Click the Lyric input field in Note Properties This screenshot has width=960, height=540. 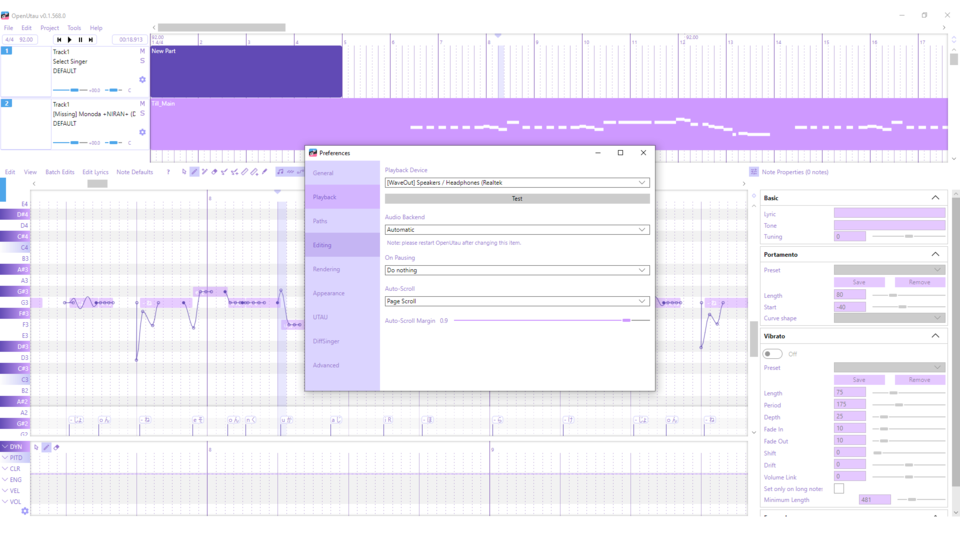889,213
